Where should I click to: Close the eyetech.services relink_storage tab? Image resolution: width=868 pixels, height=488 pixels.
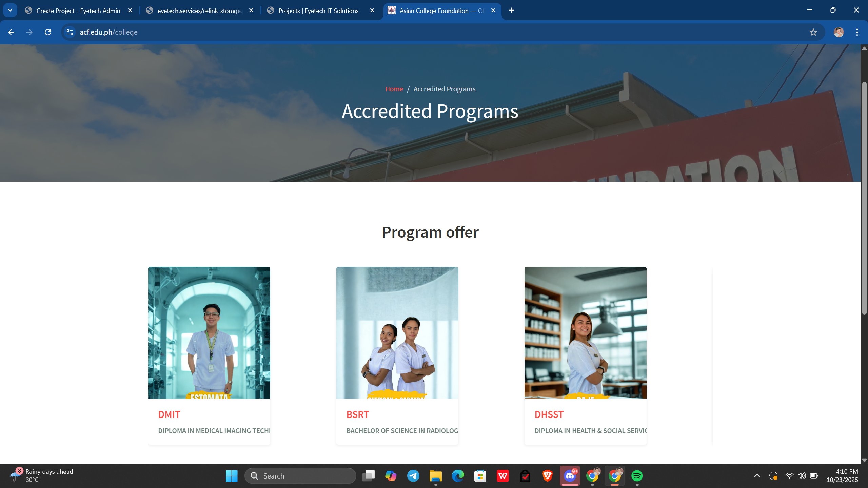pyautogui.click(x=251, y=11)
